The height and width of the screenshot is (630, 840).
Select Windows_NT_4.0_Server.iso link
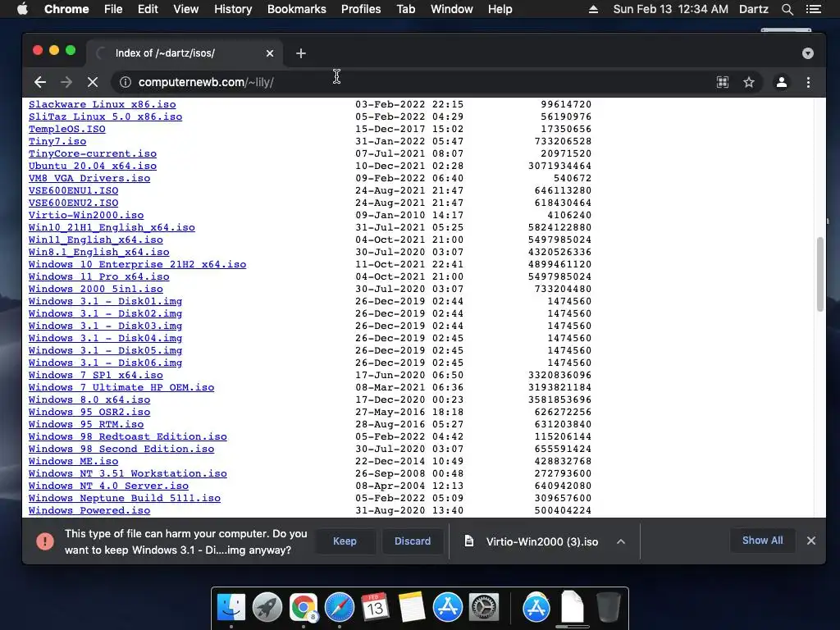(109, 486)
